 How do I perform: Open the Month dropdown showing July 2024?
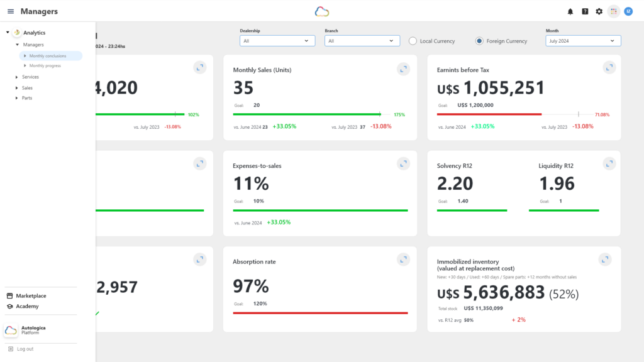point(583,41)
